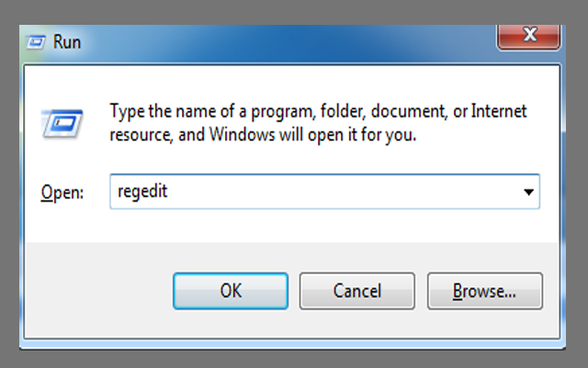Viewport: 588px width, 368px height.
Task: Expand the Open combo box dropdown arrow
Action: (528, 192)
